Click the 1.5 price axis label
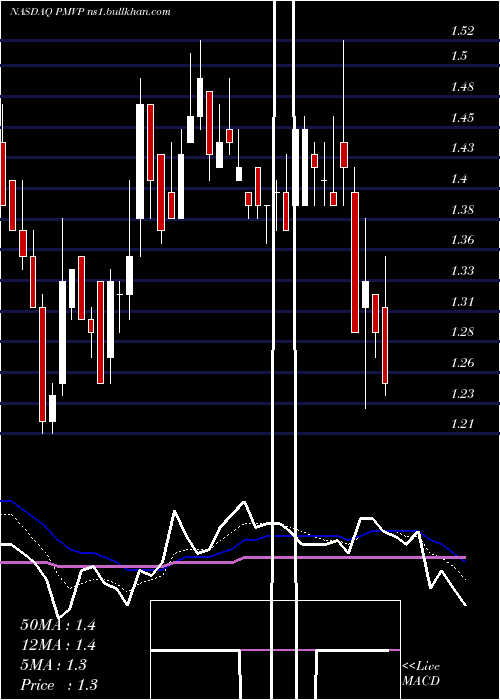 [x=459, y=56]
